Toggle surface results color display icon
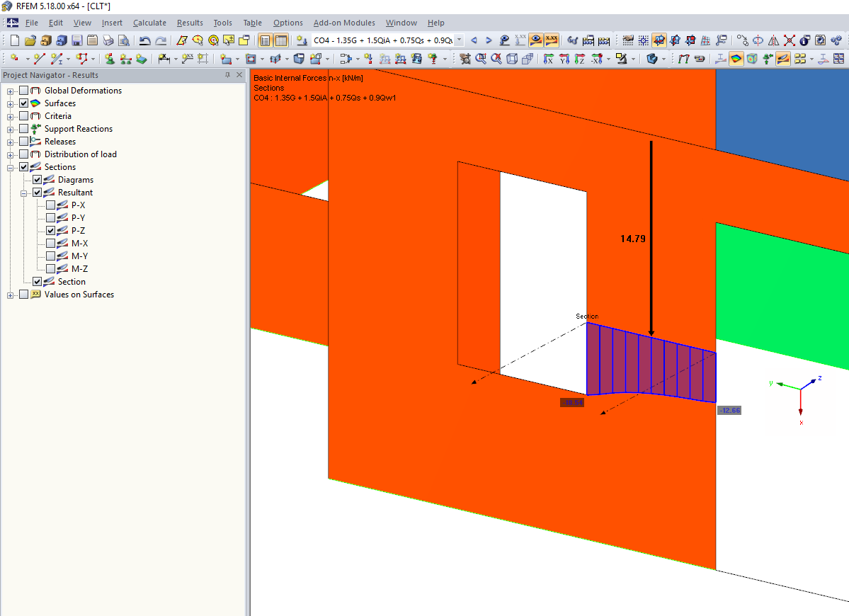The height and width of the screenshot is (616, 849). pyautogui.click(x=736, y=59)
